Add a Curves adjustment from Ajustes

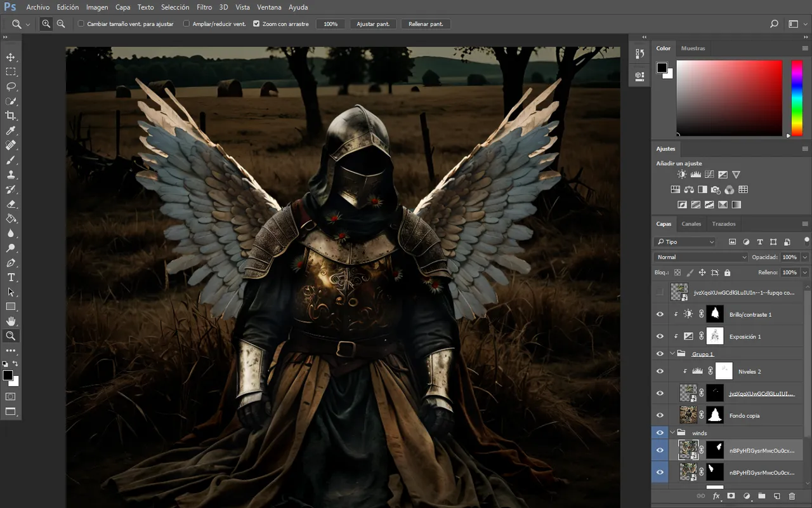709,175
